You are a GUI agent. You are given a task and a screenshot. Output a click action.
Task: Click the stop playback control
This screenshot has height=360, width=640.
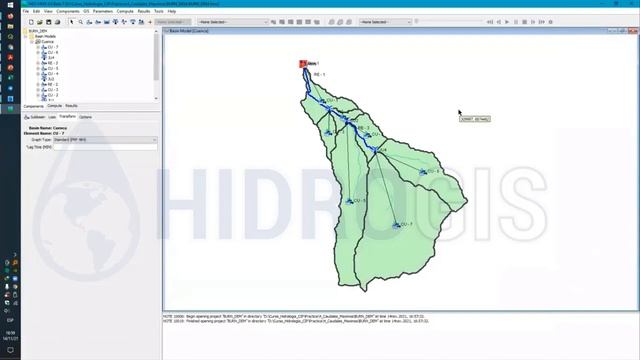pos(524,22)
